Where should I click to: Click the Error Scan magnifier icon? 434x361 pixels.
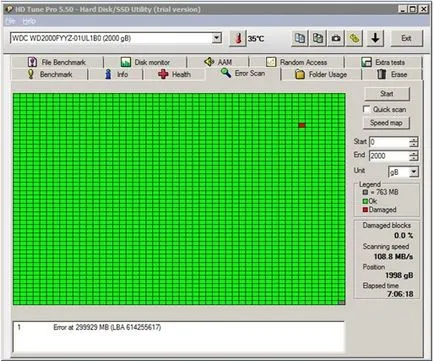226,73
